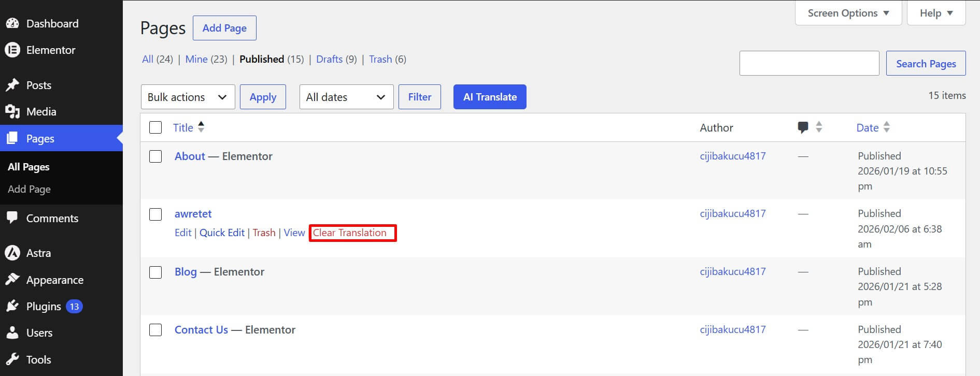This screenshot has width=980, height=376.
Task: Click the Elementor logo icon in sidebar
Action: [x=12, y=50]
